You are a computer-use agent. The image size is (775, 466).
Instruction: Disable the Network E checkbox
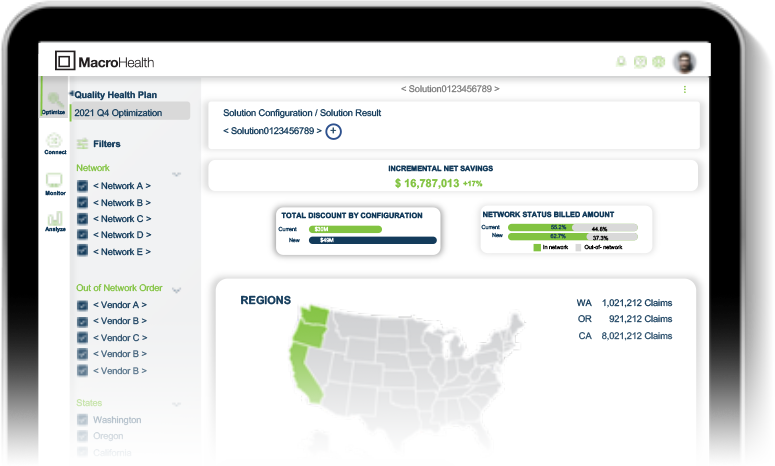pos(83,251)
